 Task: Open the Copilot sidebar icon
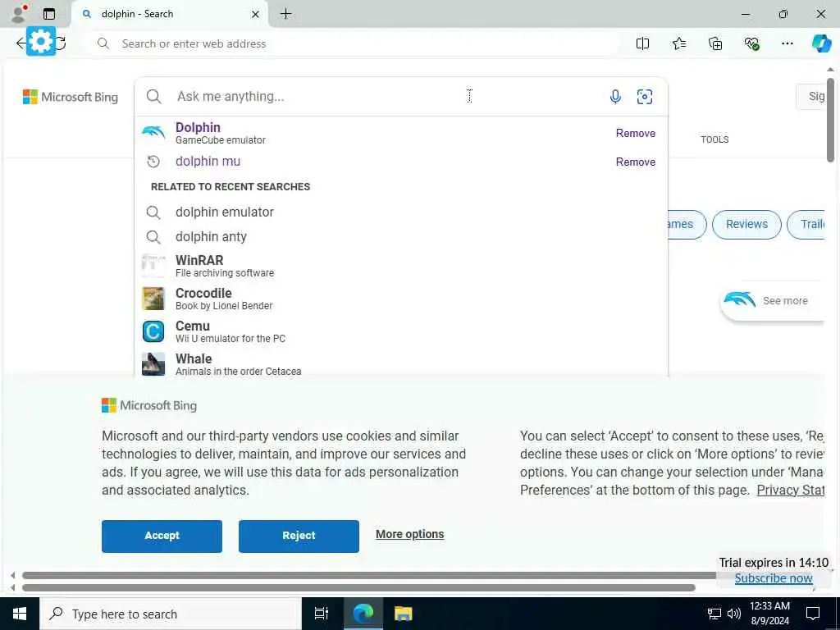(821, 43)
